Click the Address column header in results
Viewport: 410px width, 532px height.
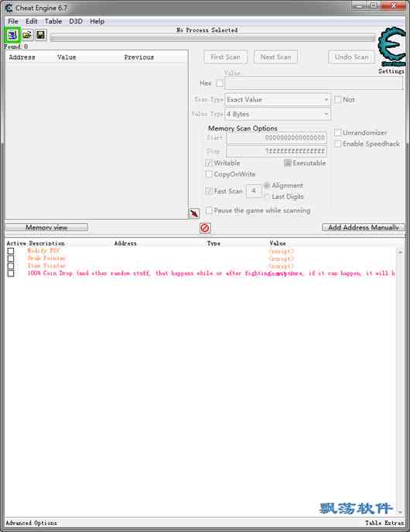[22, 57]
